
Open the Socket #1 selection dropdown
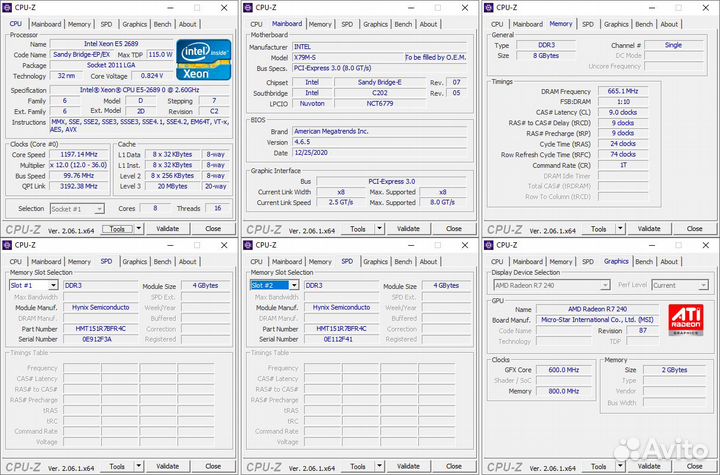(99, 209)
